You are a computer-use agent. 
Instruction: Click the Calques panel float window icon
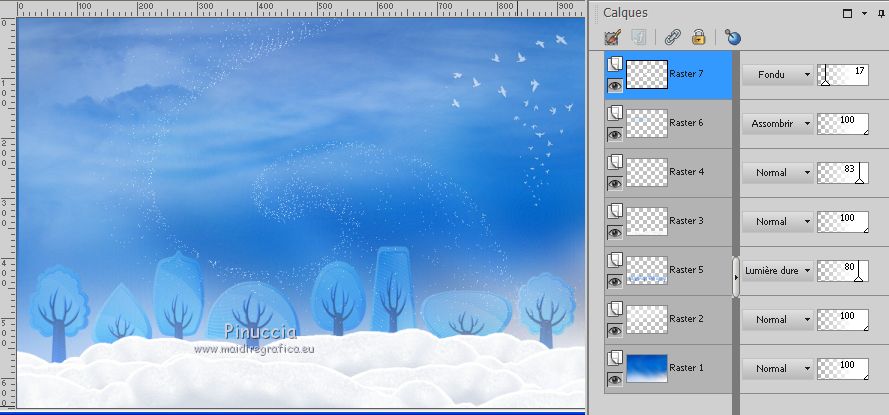coord(848,14)
